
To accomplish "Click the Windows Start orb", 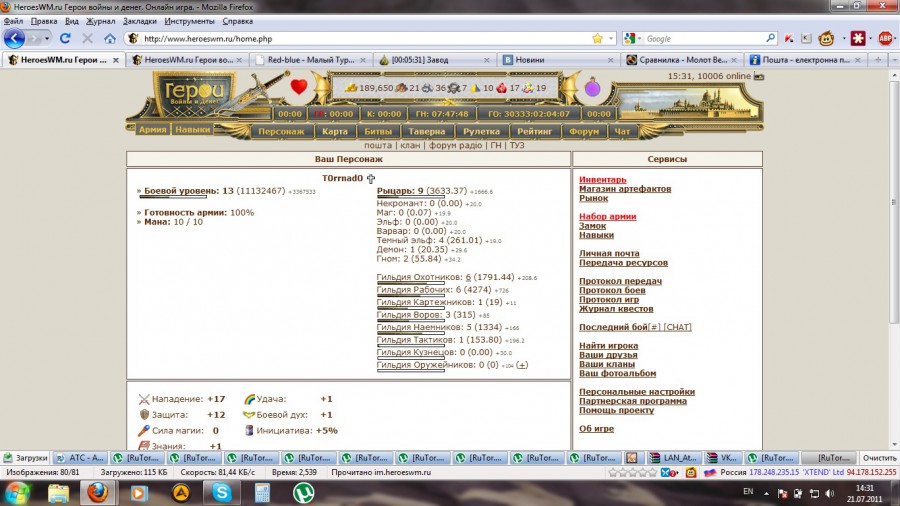I will (18, 493).
